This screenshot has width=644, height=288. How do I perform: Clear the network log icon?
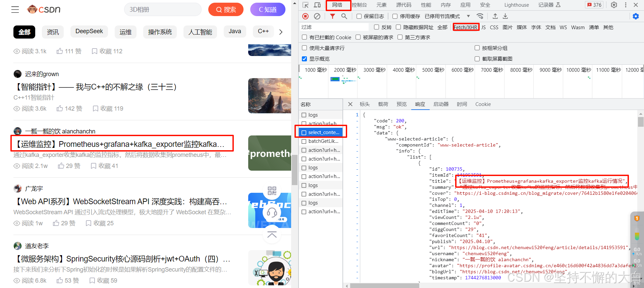(x=317, y=16)
